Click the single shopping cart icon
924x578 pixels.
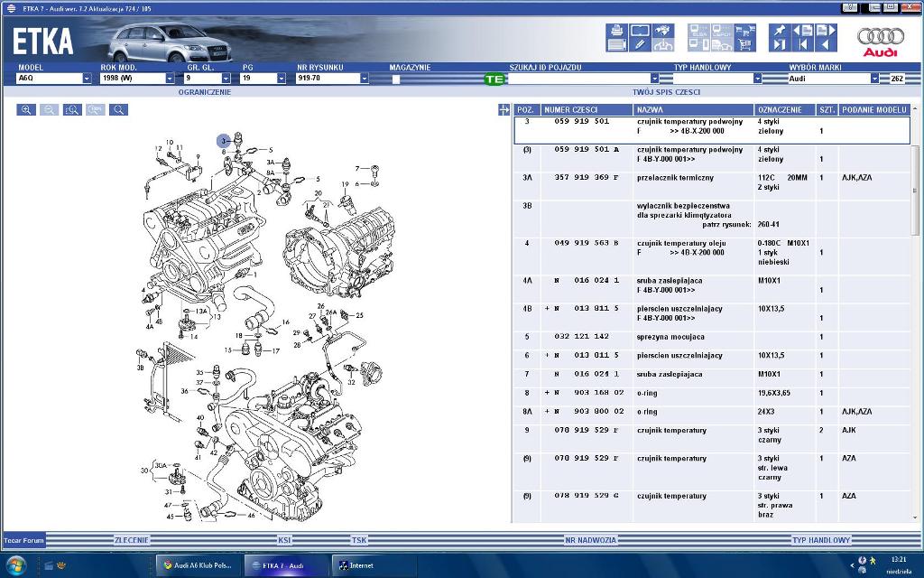[744, 45]
